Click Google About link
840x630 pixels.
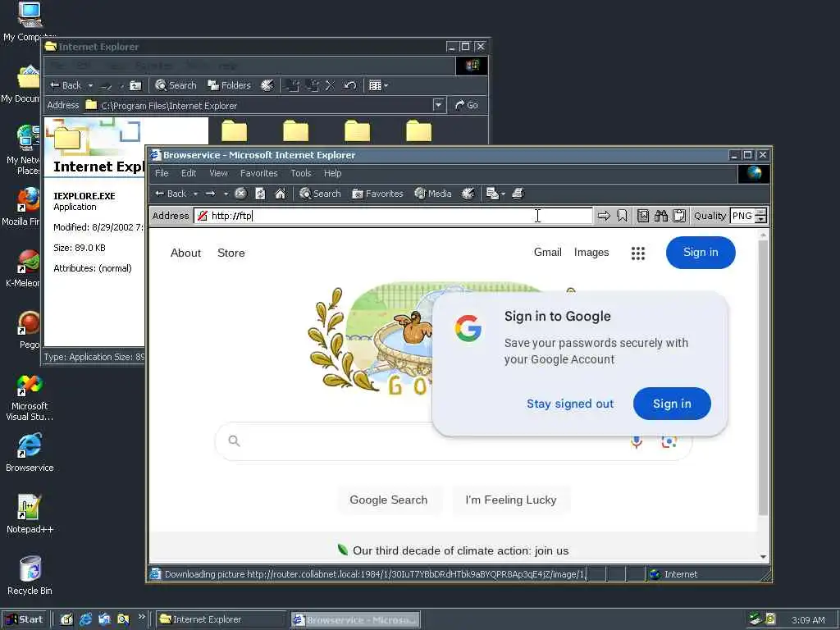185,253
